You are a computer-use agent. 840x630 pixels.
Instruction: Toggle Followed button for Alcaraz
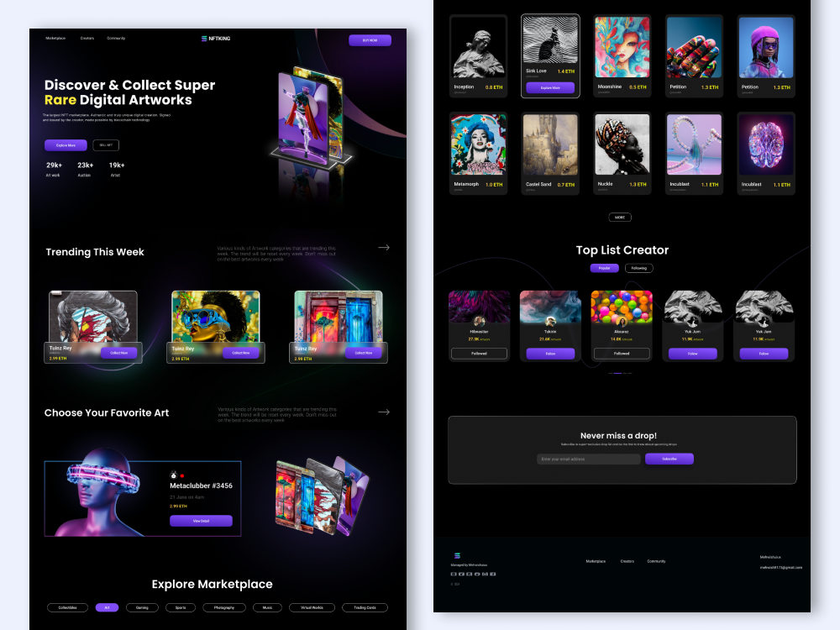(622, 354)
